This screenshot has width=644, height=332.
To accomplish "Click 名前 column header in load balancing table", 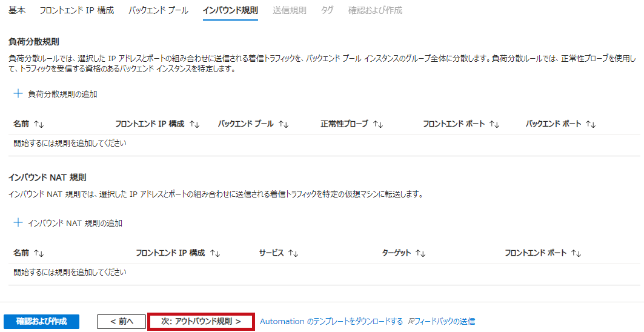I will 21,124.
